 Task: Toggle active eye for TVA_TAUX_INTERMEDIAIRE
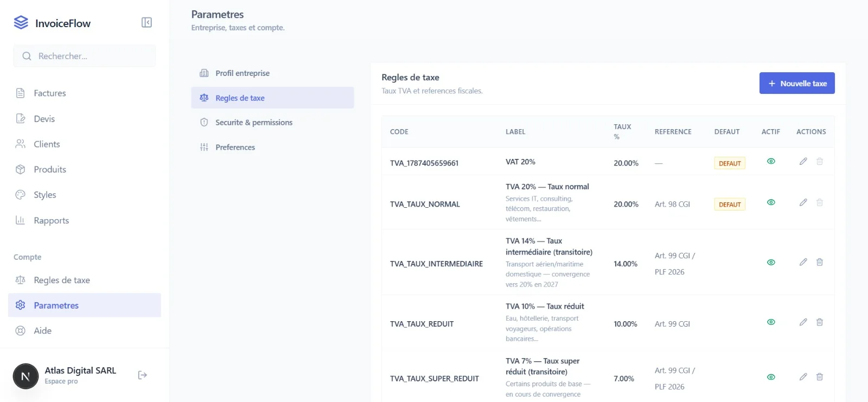[x=771, y=262]
